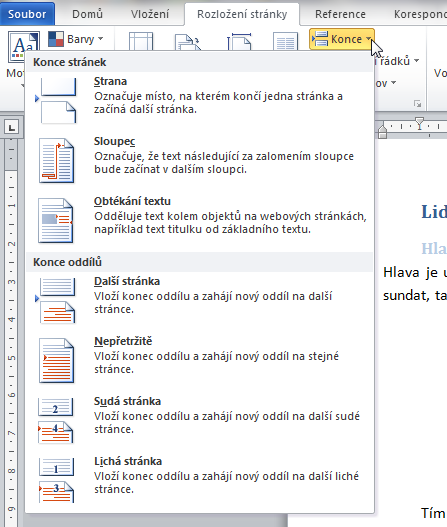The image size is (447, 527).
Task: Click the Nepřetržitě continuous break icon
Action: tap(56, 360)
